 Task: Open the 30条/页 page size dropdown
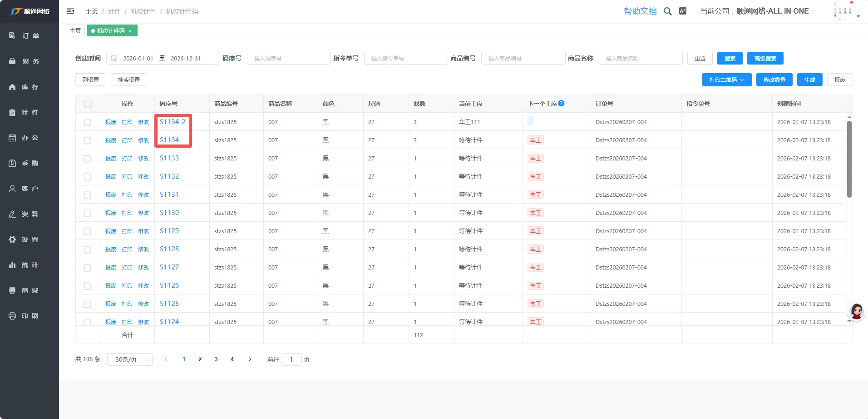tap(130, 359)
